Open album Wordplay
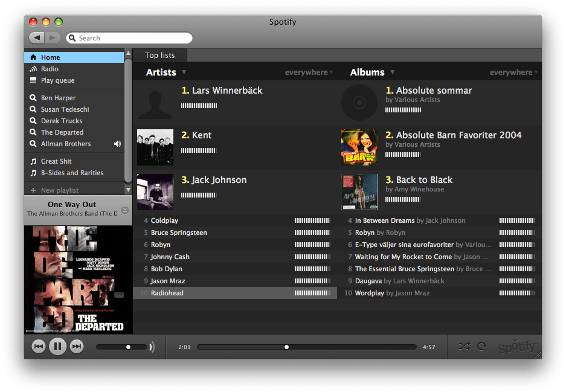 [x=369, y=293]
